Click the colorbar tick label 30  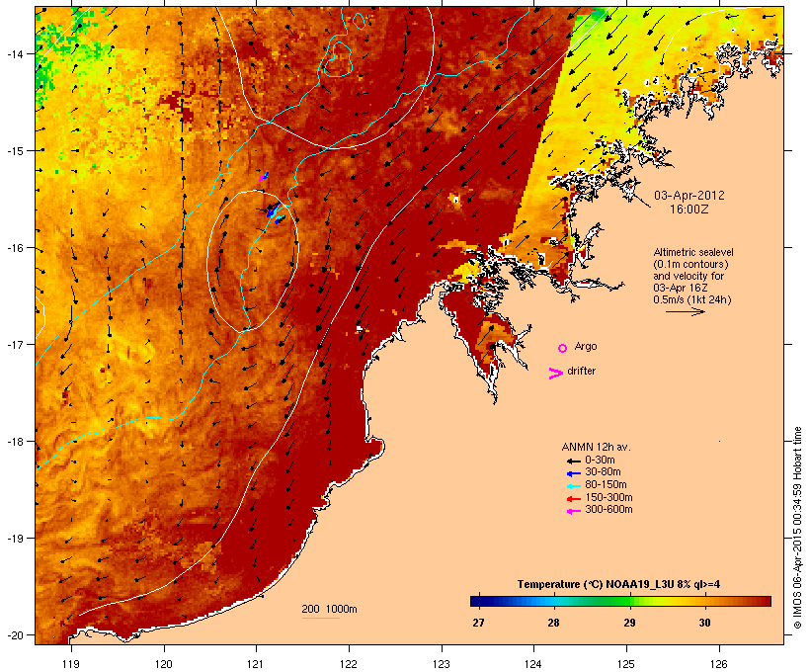tap(704, 623)
